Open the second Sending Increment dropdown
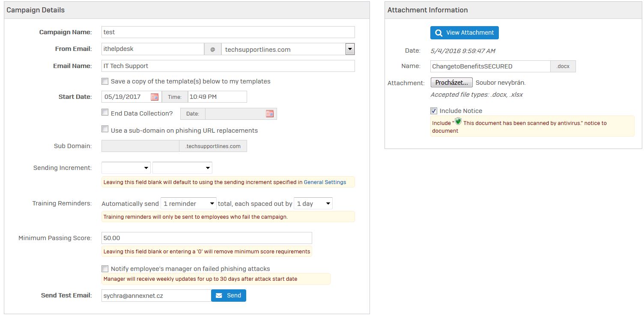The image size is (644, 318). [x=182, y=168]
